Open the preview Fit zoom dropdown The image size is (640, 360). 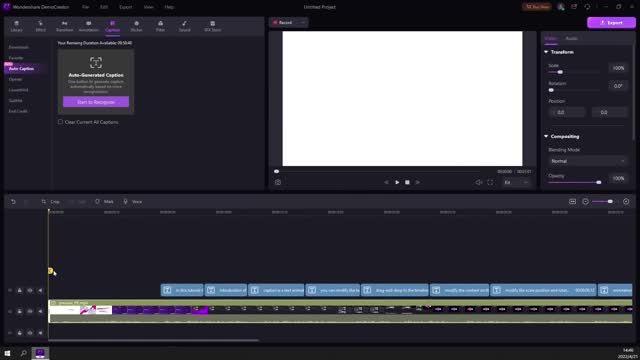click(516, 182)
